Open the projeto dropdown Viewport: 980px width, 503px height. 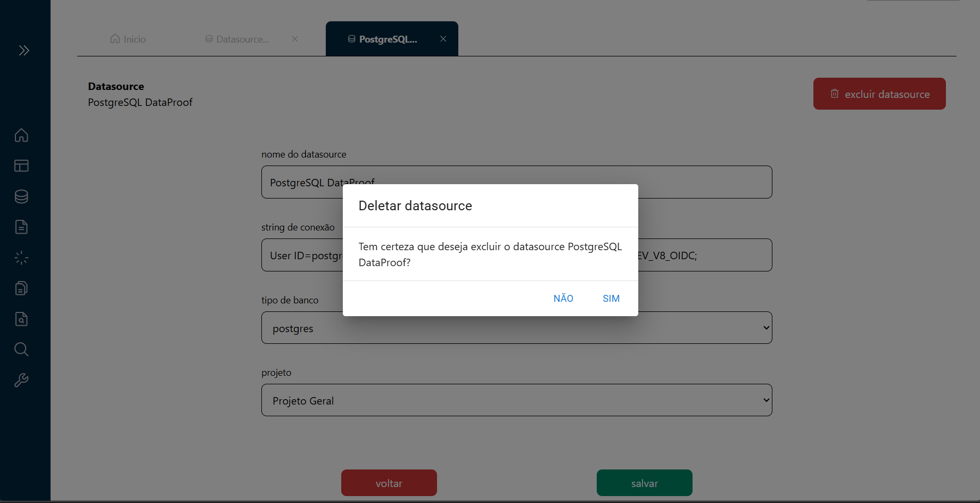[516, 400]
